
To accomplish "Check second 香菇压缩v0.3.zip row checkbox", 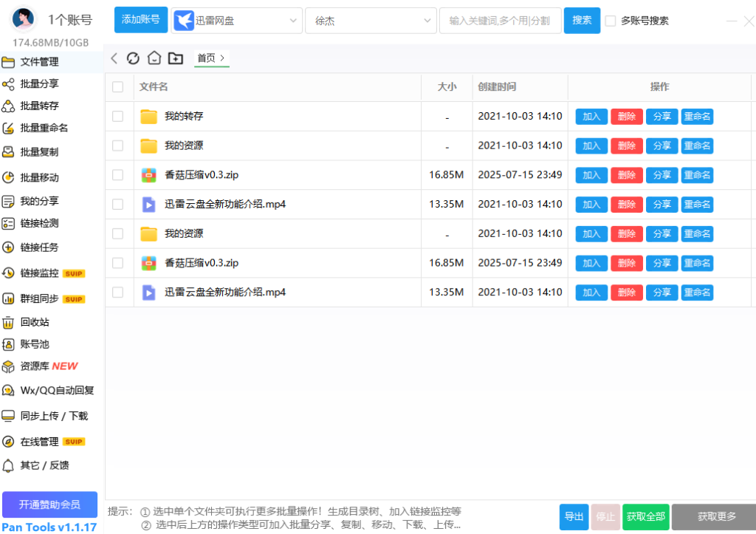I will [117, 263].
